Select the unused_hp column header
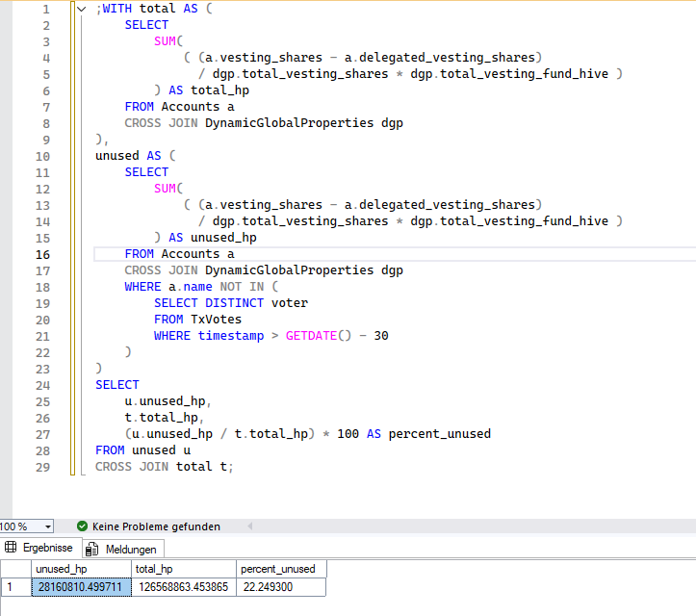 pyautogui.click(x=81, y=569)
